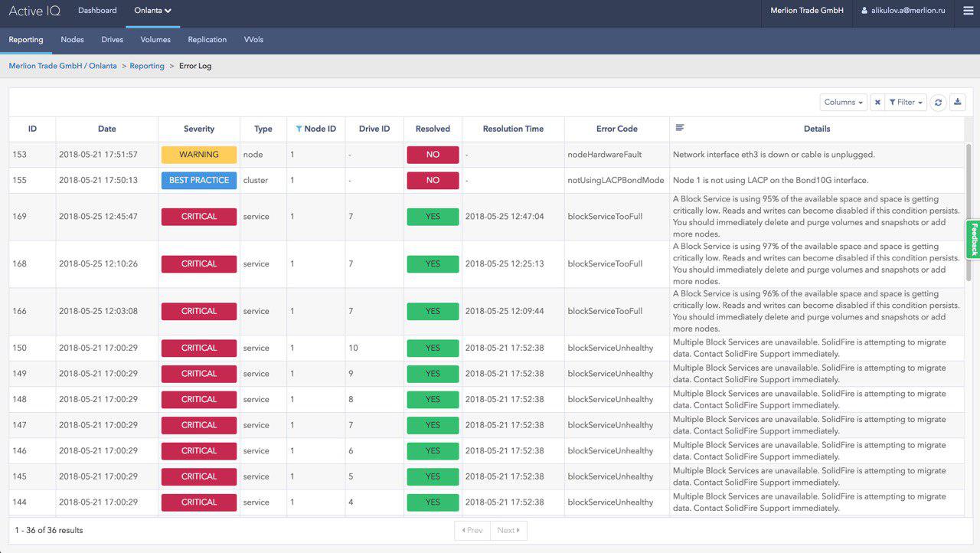Click the Reporting breadcrumb link

coord(147,66)
